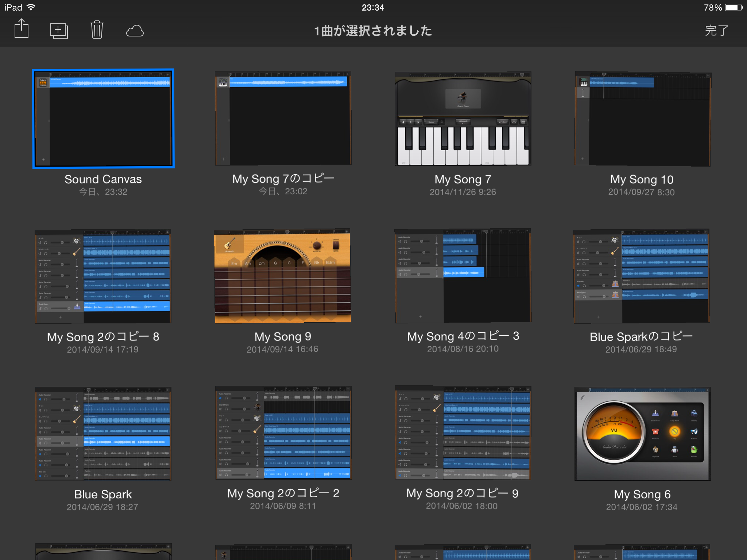Tap the 'Blue Spark' title label

pyautogui.click(x=103, y=494)
